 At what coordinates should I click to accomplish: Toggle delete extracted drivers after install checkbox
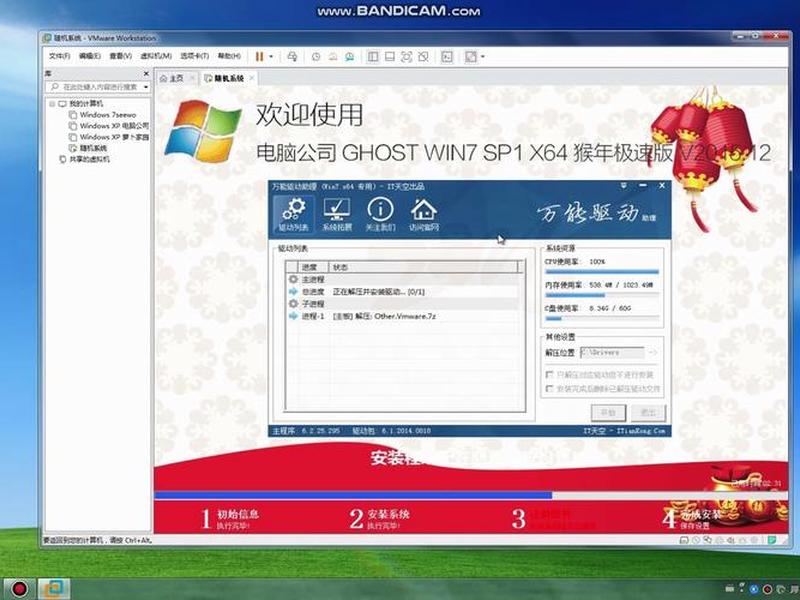pyautogui.click(x=549, y=389)
